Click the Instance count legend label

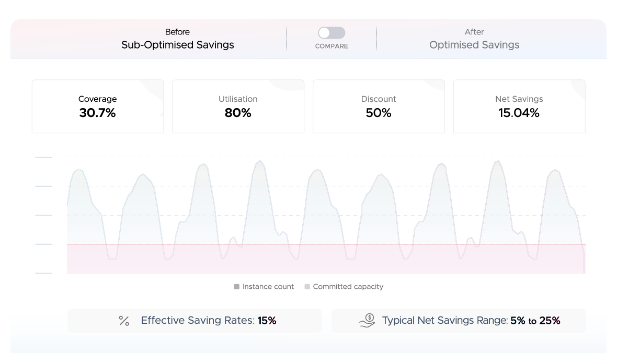pyautogui.click(x=268, y=287)
